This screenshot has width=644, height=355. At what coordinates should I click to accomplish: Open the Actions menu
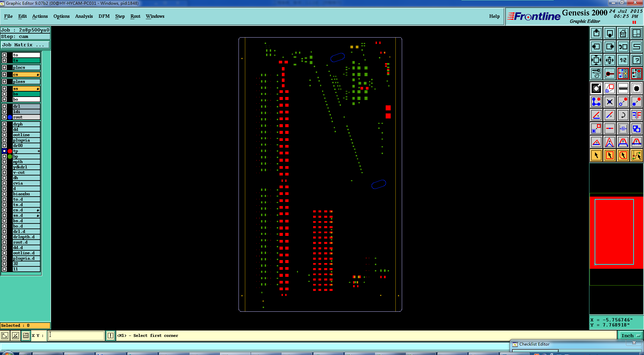coord(40,16)
